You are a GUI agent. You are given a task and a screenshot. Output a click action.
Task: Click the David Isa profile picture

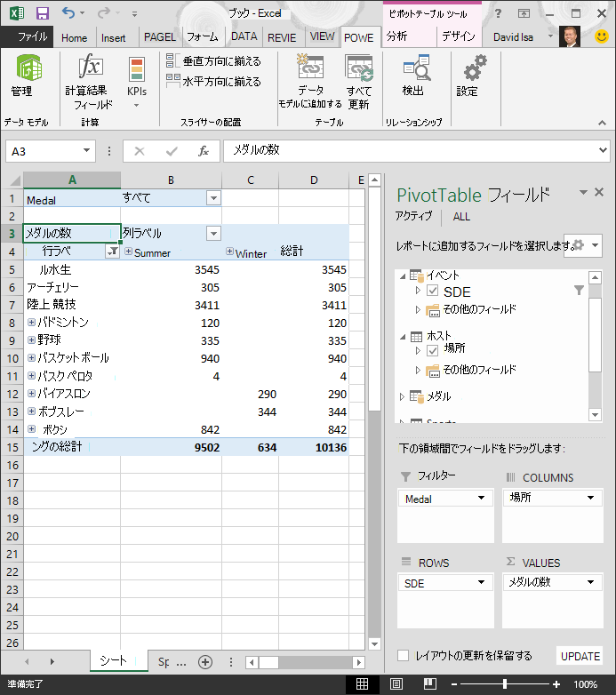pyautogui.click(x=570, y=36)
